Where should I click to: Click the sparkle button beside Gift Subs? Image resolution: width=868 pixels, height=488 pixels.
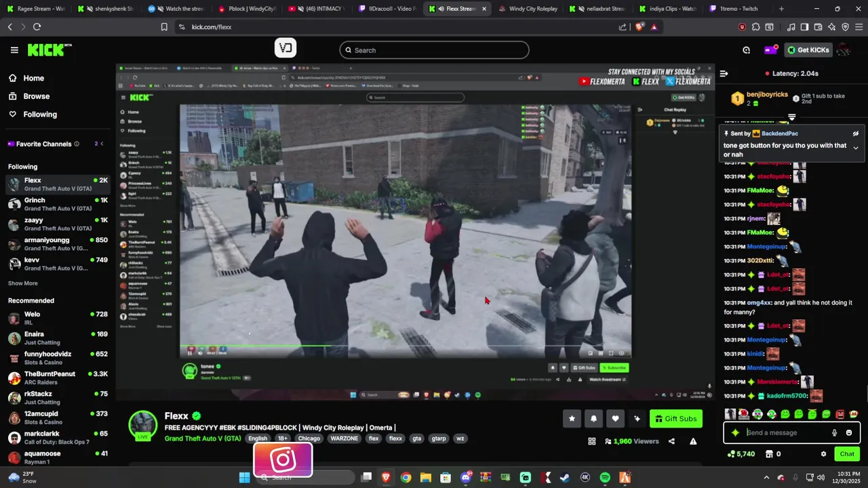tap(637, 419)
